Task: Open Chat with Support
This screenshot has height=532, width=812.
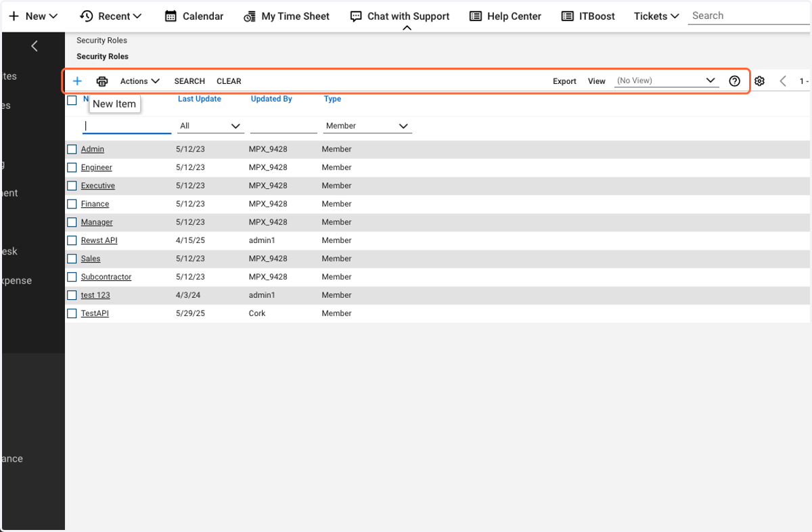Action: [400, 16]
